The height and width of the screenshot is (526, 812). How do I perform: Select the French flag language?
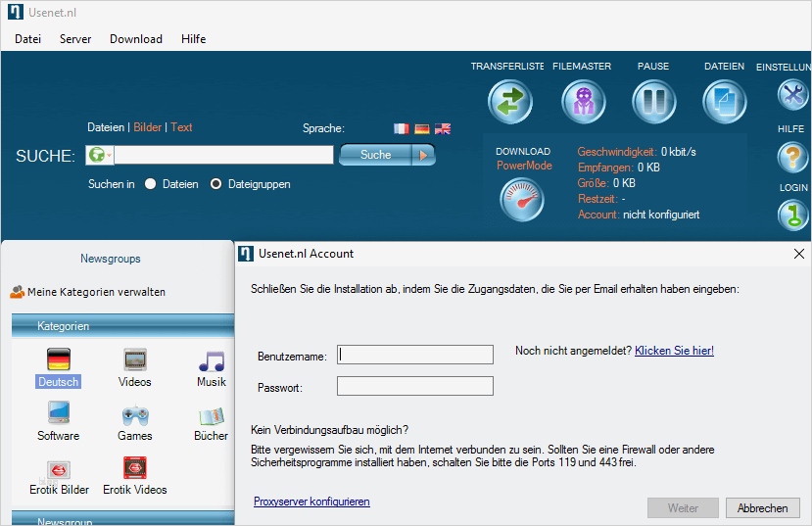402,128
